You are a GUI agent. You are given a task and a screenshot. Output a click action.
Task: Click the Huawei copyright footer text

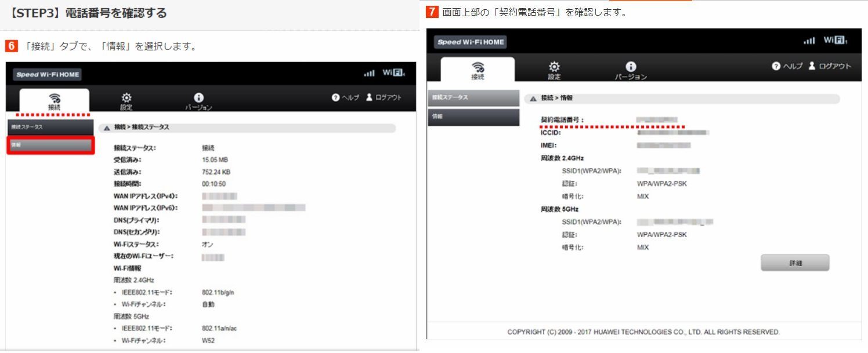pos(643,332)
